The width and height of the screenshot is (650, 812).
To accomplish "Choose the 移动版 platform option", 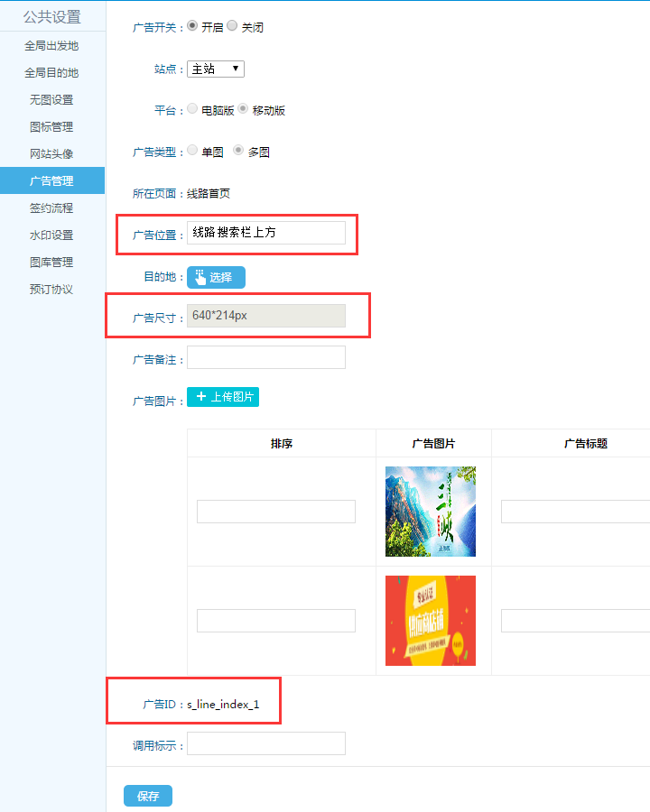I will (243, 109).
